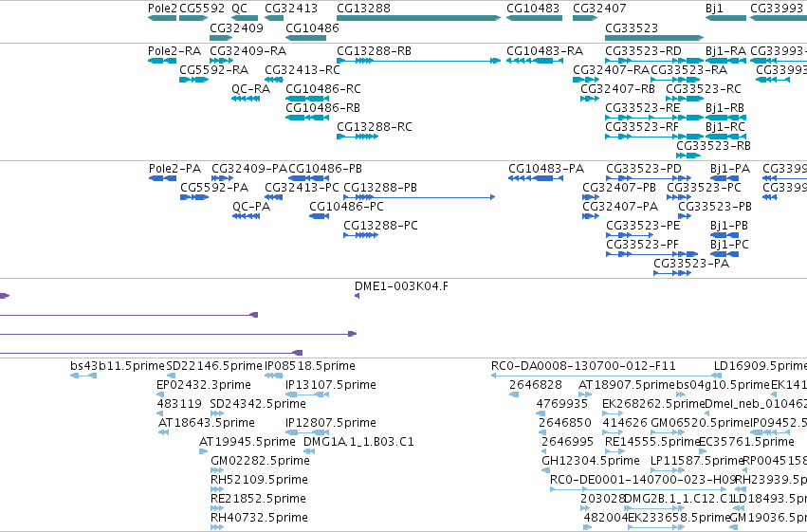
Task: Select transcript CG13288-RC
Action: click(x=358, y=137)
